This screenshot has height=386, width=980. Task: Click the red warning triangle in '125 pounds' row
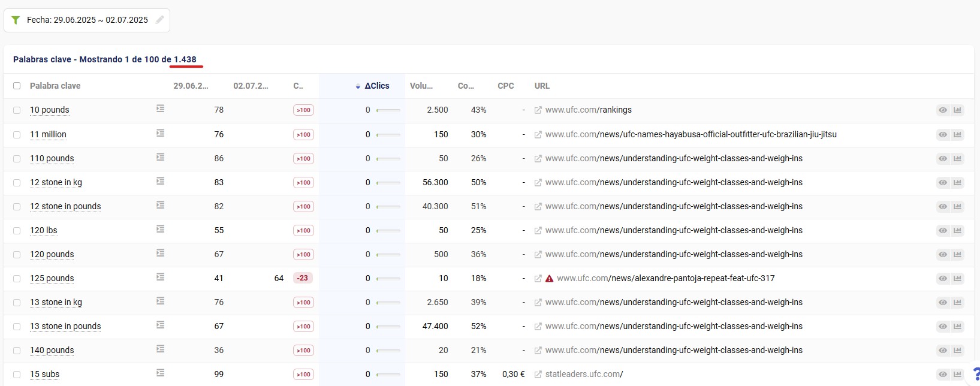coord(549,279)
